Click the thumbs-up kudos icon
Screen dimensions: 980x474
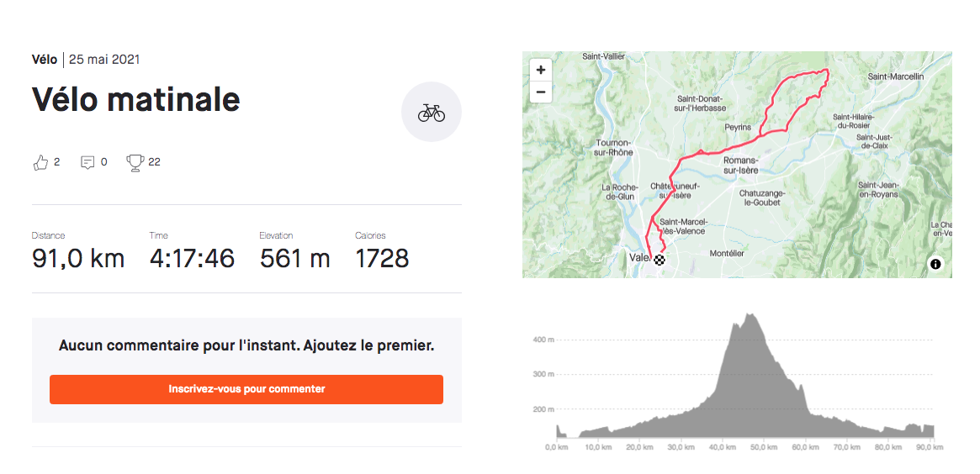40,162
